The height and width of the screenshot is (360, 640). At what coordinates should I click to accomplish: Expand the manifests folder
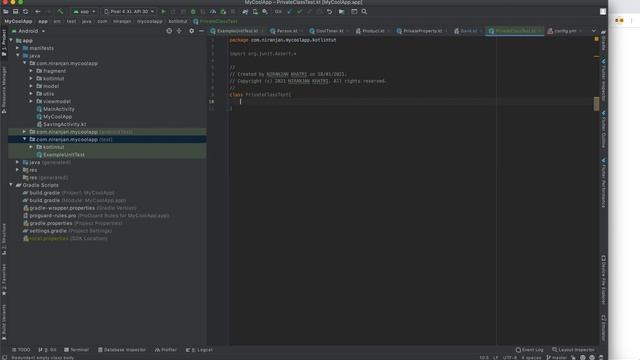click(18, 48)
